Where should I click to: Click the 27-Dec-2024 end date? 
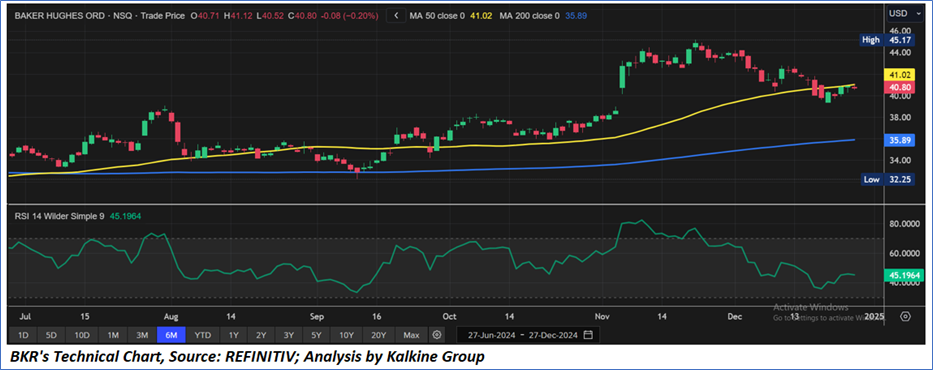[554, 335]
